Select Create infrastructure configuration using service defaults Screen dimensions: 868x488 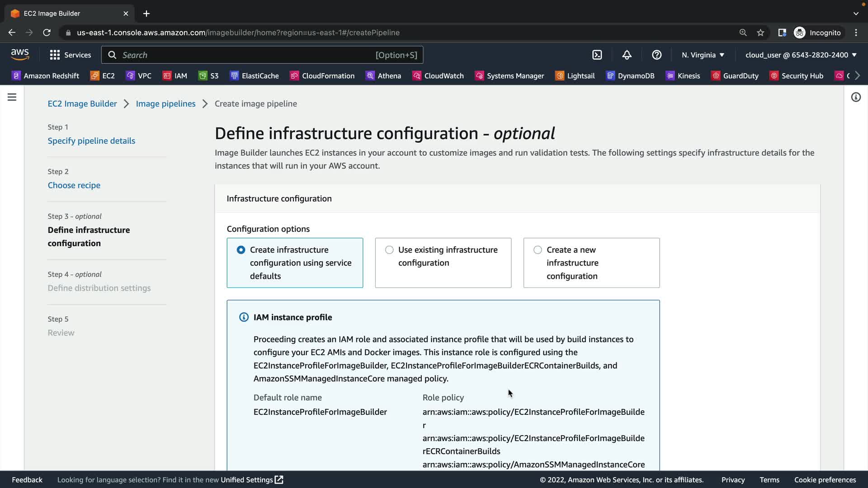(241, 250)
